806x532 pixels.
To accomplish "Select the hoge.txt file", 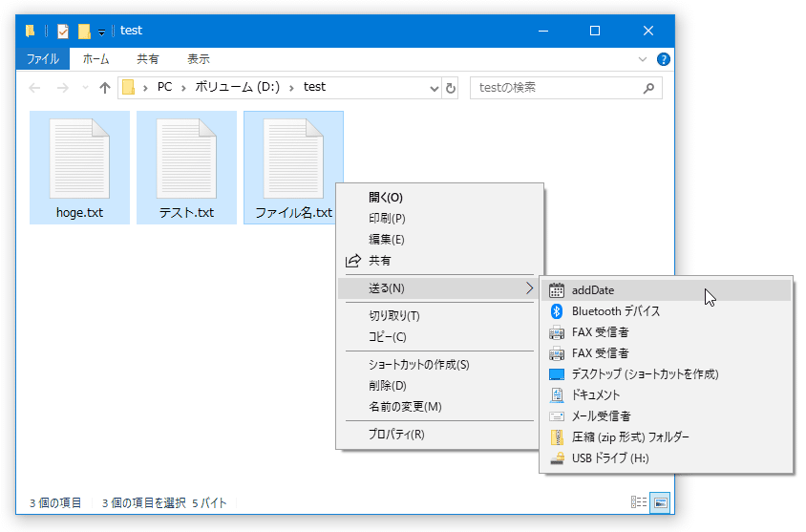I will [79, 167].
